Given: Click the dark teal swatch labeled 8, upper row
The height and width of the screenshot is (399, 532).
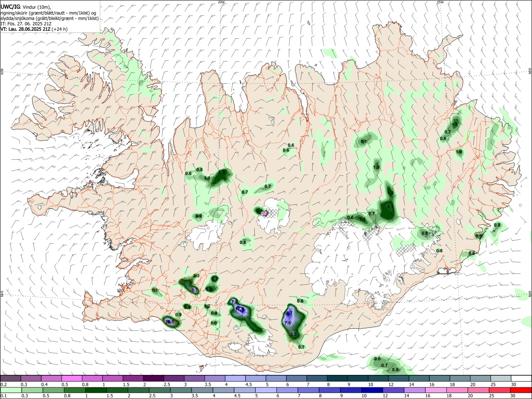Looking at the screenshot, I should point(337,378).
